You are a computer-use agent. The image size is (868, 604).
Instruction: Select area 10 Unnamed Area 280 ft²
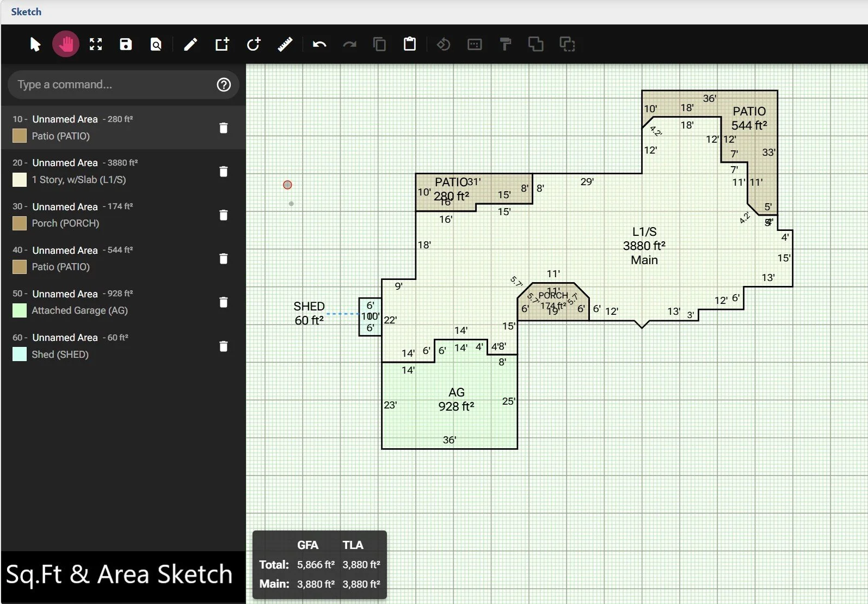pyautogui.click(x=123, y=127)
